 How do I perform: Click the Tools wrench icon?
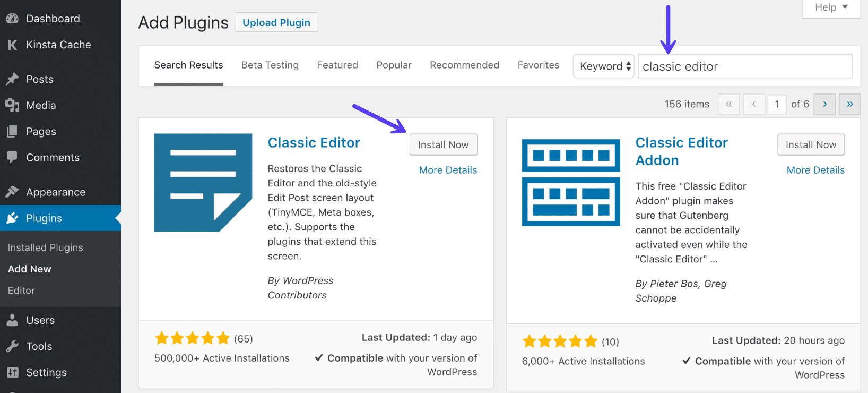(12, 346)
